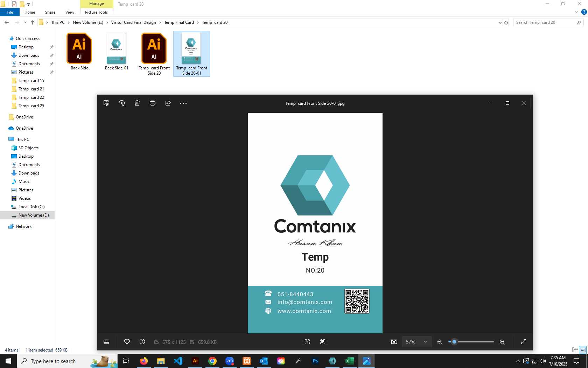Select the Back Side-01 image file
The width and height of the screenshot is (588, 368).
pyautogui.click(x=117, y=52)
